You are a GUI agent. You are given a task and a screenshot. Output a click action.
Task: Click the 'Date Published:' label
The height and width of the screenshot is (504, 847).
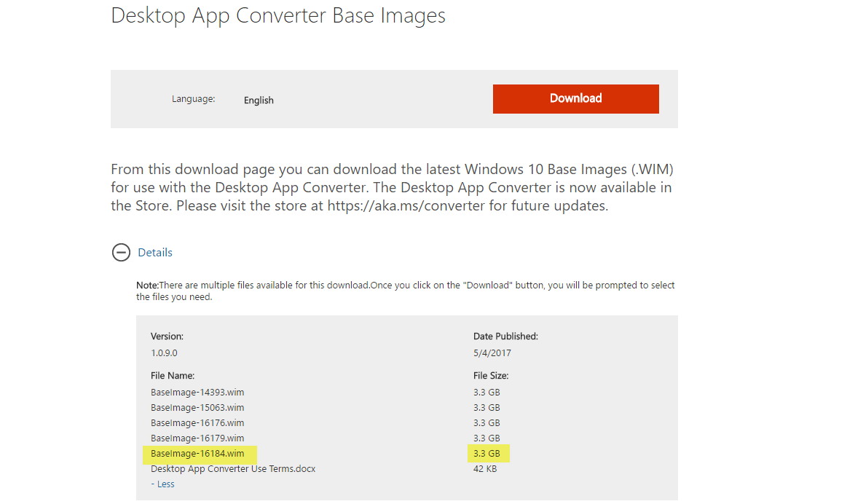505,336
